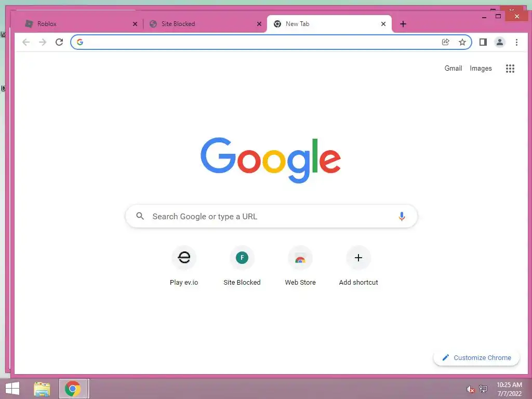Click the muted volume tray icon

pos(470,389)
